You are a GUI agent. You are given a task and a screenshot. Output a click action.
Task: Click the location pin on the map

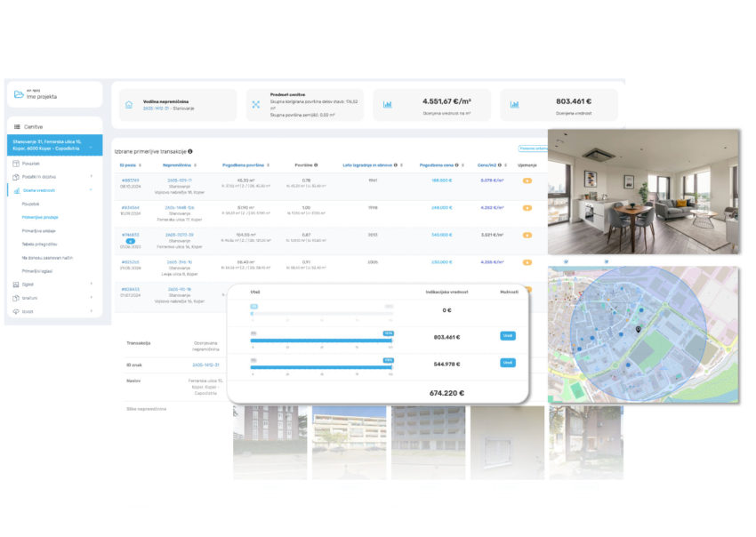tap(639, 329)
